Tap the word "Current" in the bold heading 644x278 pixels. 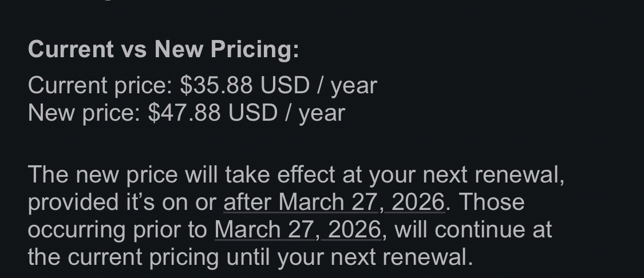point(71,50)
